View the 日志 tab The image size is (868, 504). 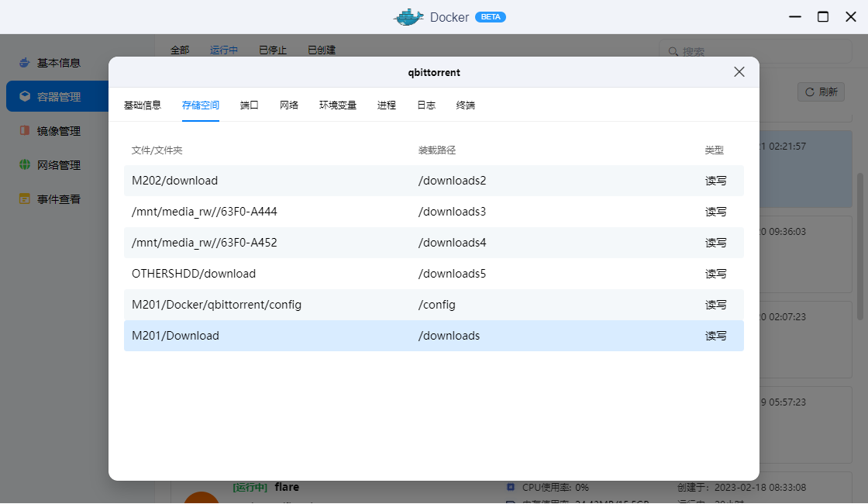(x=426, y=105)
